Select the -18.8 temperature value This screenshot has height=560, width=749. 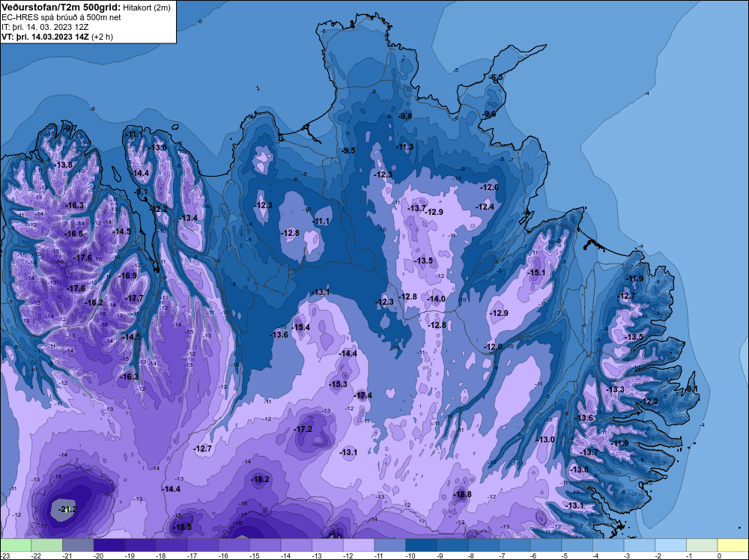[x=462, y=494]
